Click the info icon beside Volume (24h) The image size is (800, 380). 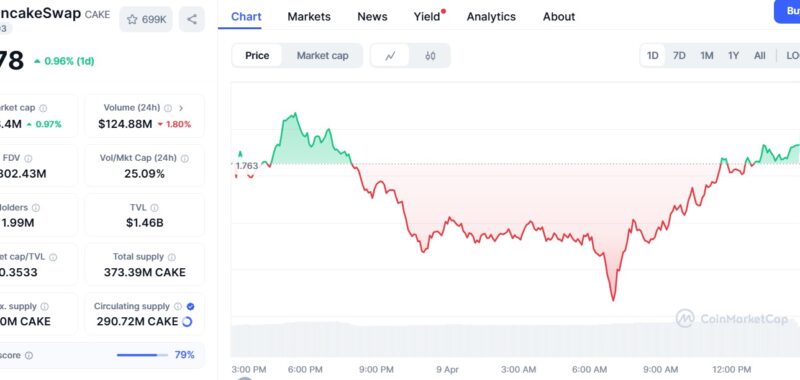[168, 108]
